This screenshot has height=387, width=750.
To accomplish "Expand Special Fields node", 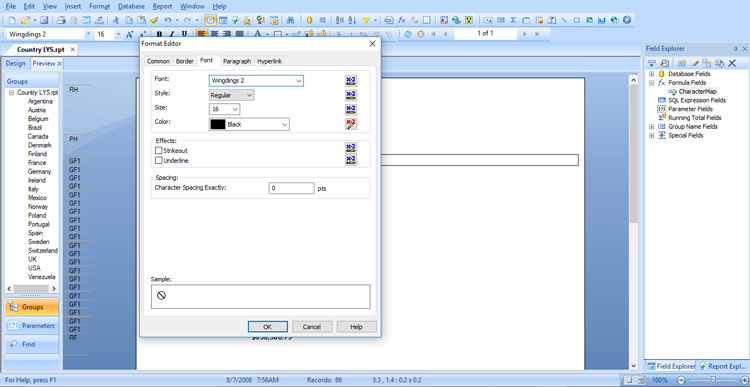I will click(x=651, y=135).
